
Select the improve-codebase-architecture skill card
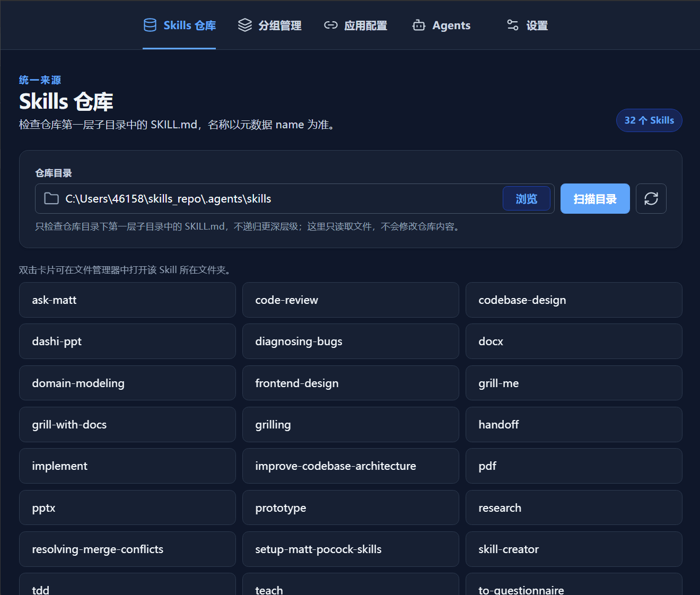(x=351, y=466)
